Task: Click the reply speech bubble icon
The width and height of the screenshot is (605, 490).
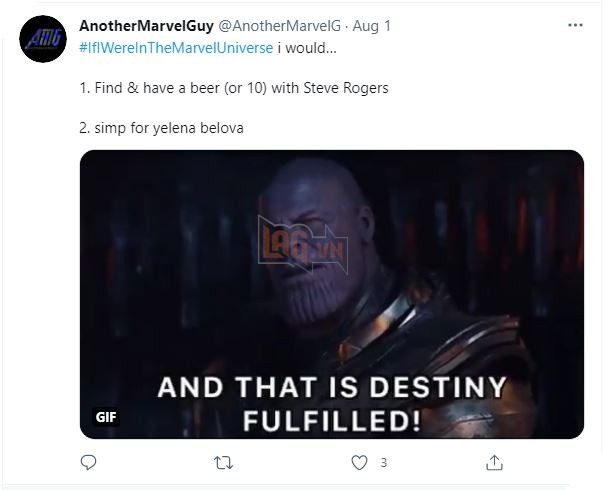Action: tap(88, 463)
